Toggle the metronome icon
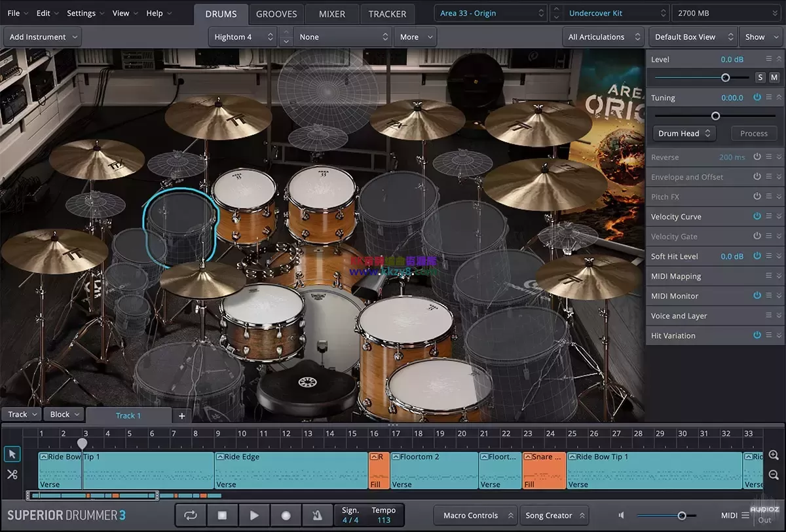Viewport: 786px width, 532px height. (317, 516)
